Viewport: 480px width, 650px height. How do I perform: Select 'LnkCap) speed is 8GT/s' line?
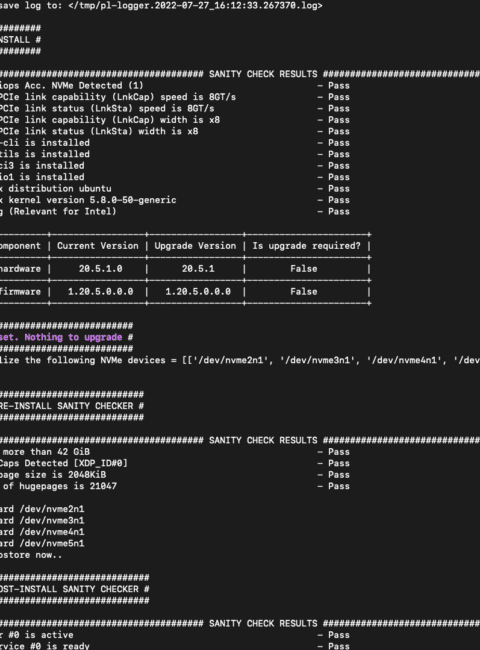[118, 97]
